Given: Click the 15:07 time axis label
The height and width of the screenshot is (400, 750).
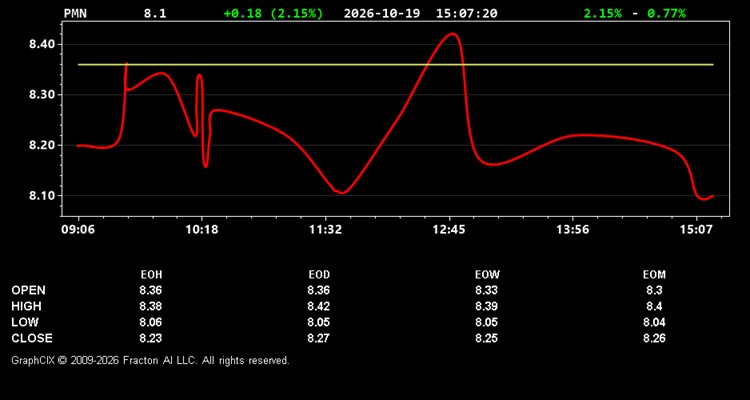Looking at the screenshot, I should (x=696, y=230).
